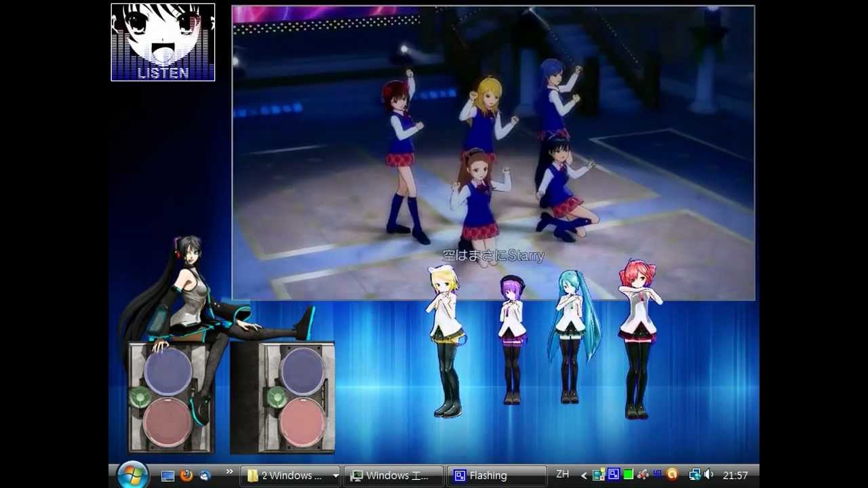This screenshot has height=488, width=868.
Task: Click the left speaker's red cone
Action: tap(167, 422)
